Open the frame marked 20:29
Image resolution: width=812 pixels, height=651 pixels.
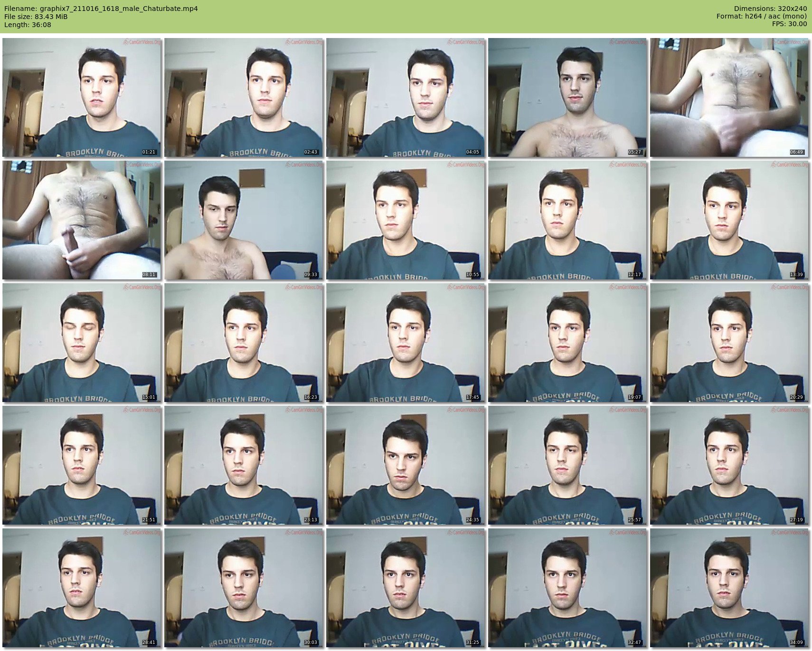(x=729, y=343)
